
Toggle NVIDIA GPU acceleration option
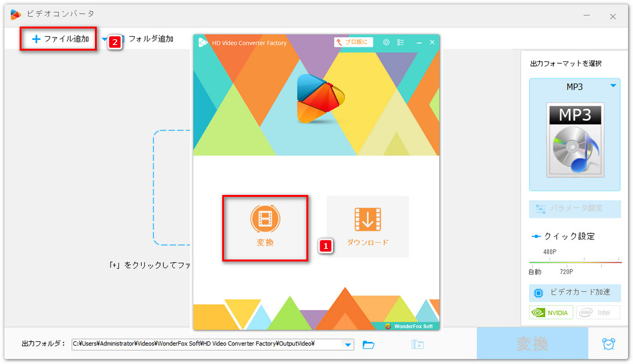coord(551,312)
